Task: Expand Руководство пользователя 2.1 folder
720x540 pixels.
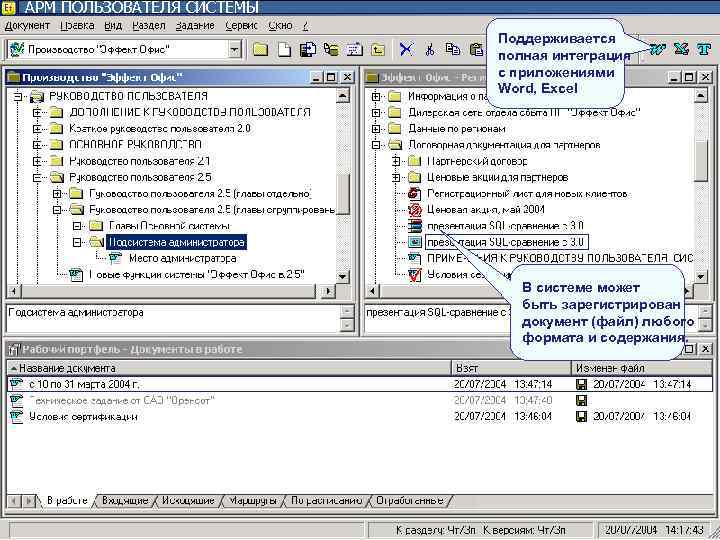Action: 37,161
